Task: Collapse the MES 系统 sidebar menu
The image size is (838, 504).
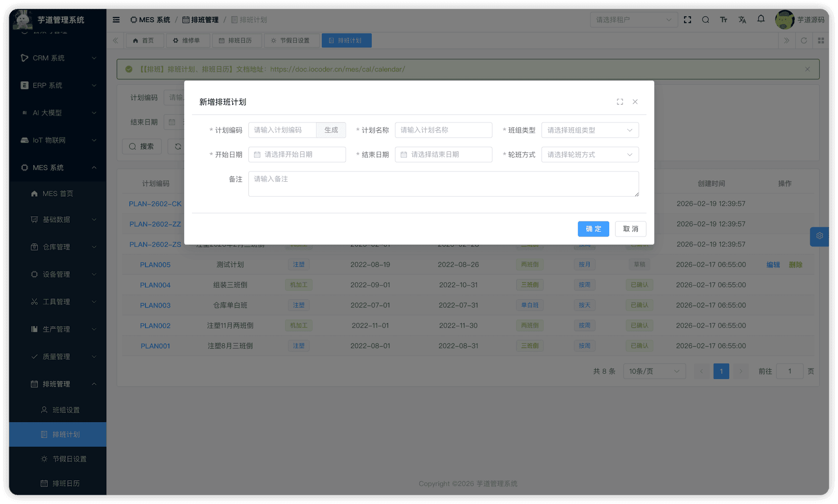Action: tap(58, 167)
